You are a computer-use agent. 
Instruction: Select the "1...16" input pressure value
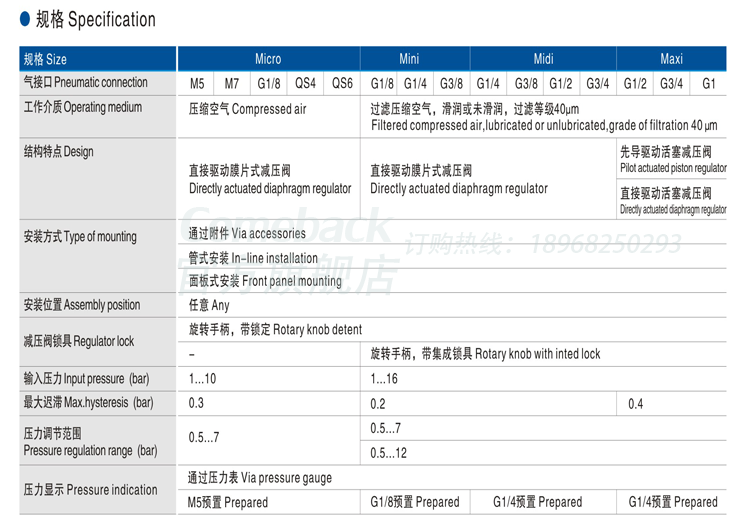(x=384, y=379)
